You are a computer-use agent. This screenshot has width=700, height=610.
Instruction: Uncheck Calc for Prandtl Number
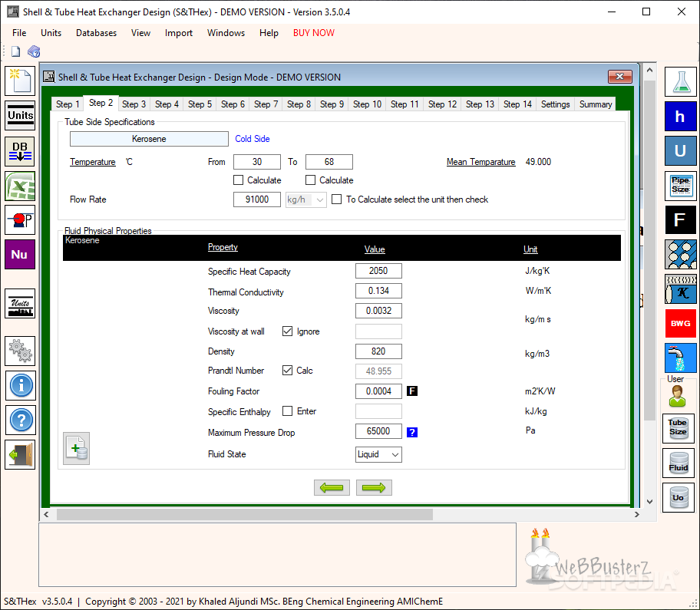point(287,371)
